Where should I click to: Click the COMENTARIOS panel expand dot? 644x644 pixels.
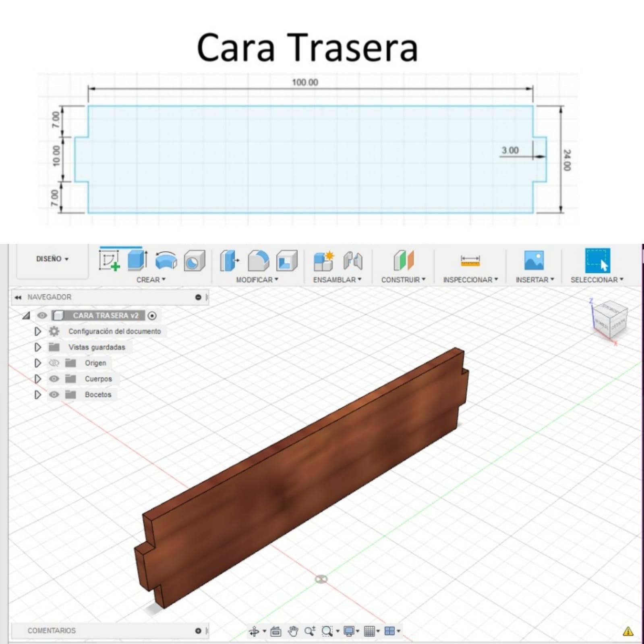(x=198, y=631)
